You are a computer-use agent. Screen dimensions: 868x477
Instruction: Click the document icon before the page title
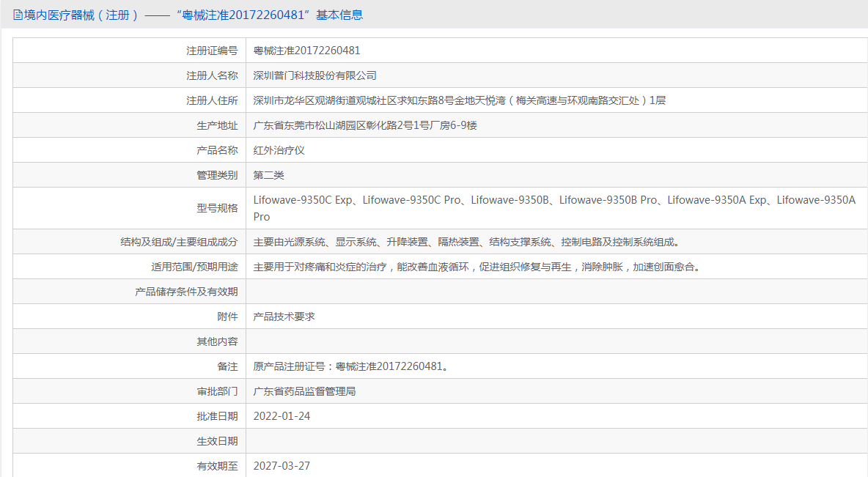(18, 15)
